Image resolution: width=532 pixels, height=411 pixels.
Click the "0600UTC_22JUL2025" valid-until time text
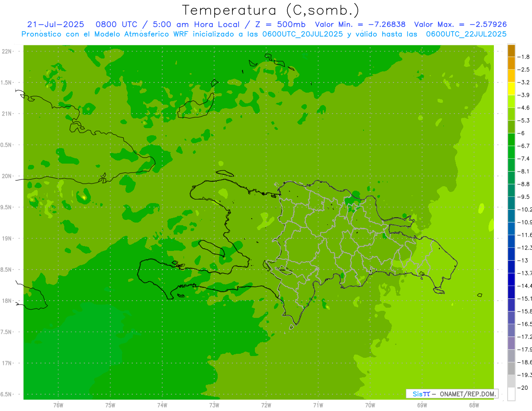pyautogui.click(x=466, y=34)
